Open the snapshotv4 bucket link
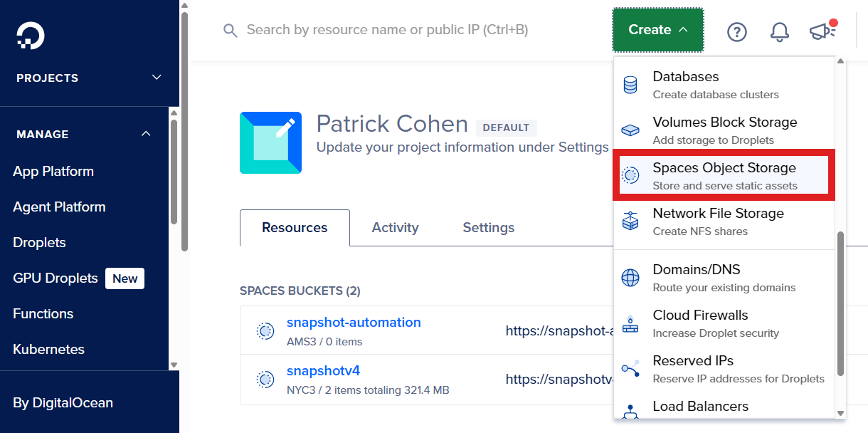This screenshot has width=868, height=433. 324,371
